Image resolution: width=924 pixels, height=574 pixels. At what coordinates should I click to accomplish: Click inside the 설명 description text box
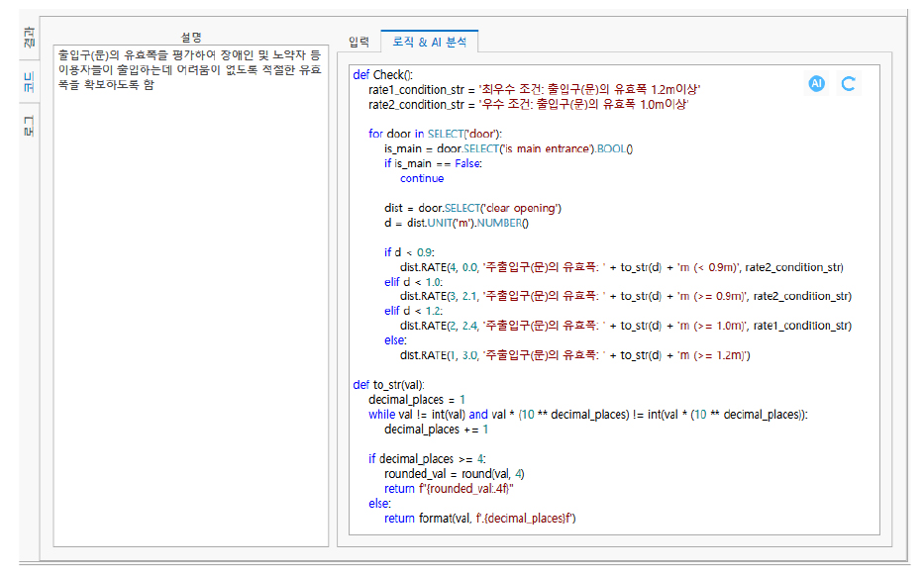click(191, 296)
